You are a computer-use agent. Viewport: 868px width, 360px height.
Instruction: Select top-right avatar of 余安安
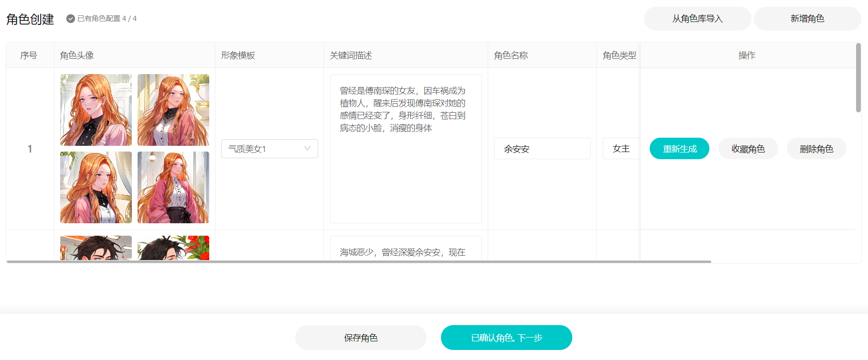pyautogui.click(x=173, y=110)
